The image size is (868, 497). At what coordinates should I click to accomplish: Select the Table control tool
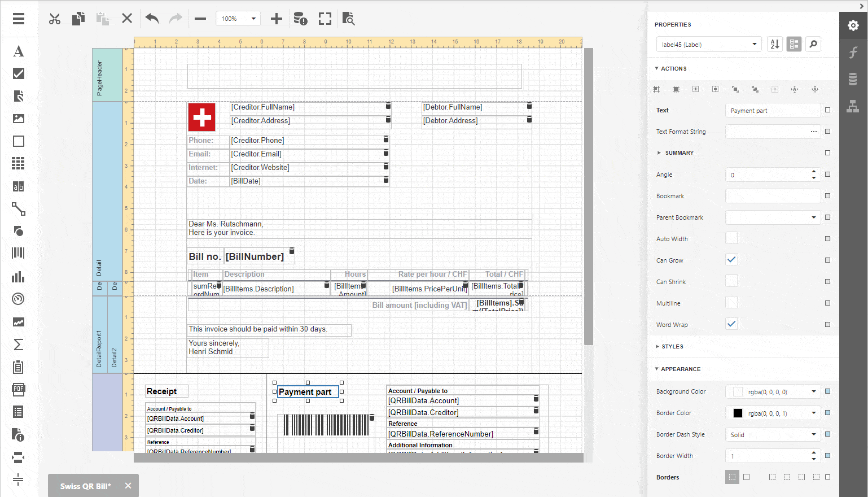tap(19, 164)
